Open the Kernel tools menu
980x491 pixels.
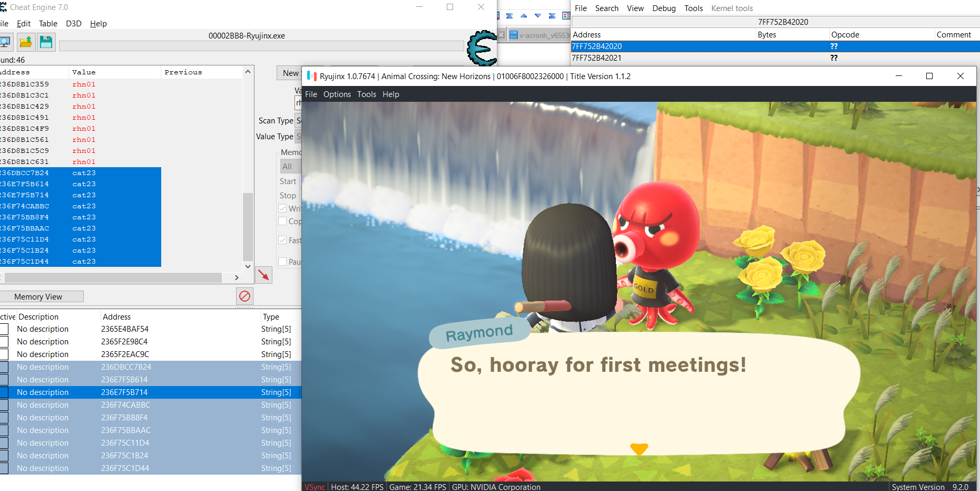(x=732, y=8)
